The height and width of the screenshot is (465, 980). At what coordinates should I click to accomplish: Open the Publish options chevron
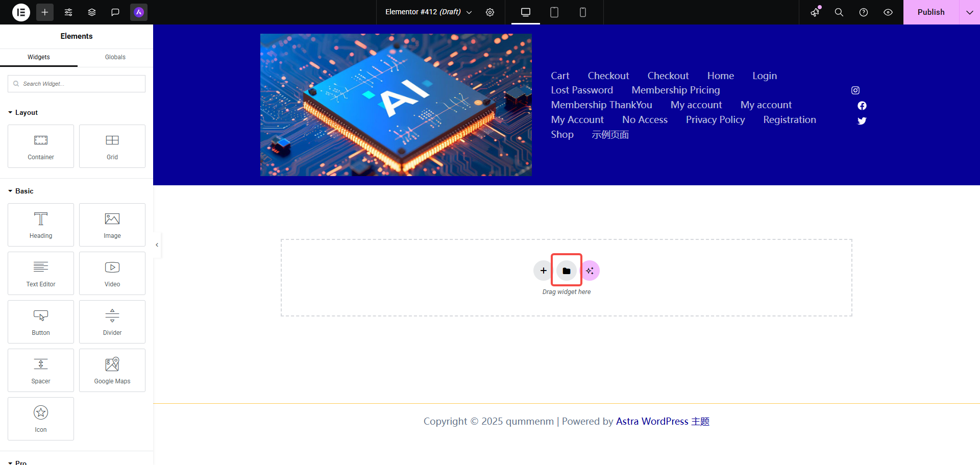(x=969, y=12)
